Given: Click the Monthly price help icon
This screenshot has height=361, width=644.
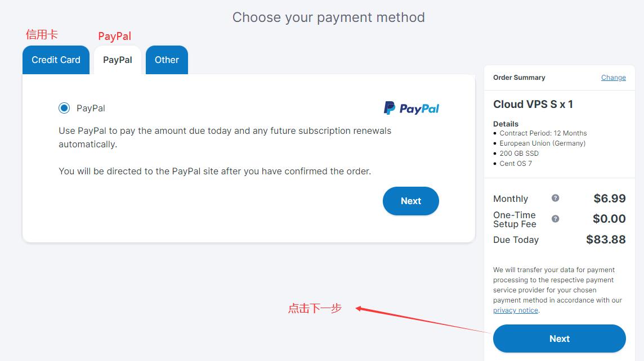Looking at the screenshot, I should click(555, 198).
